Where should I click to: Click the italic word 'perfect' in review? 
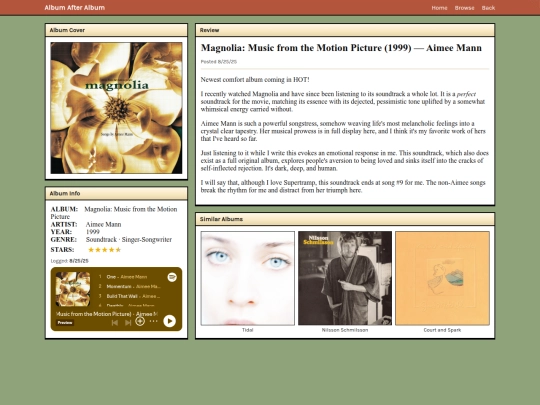(466, 94)
